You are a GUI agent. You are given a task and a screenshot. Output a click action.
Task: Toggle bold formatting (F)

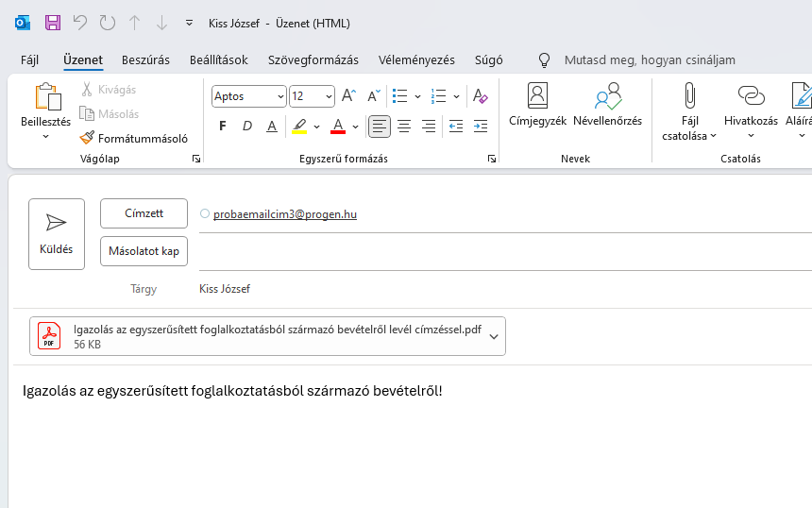[223, 127]
